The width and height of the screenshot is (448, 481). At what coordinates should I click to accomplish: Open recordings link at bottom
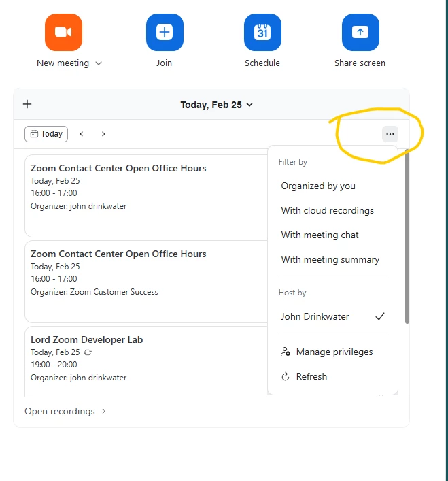point(65,412)
